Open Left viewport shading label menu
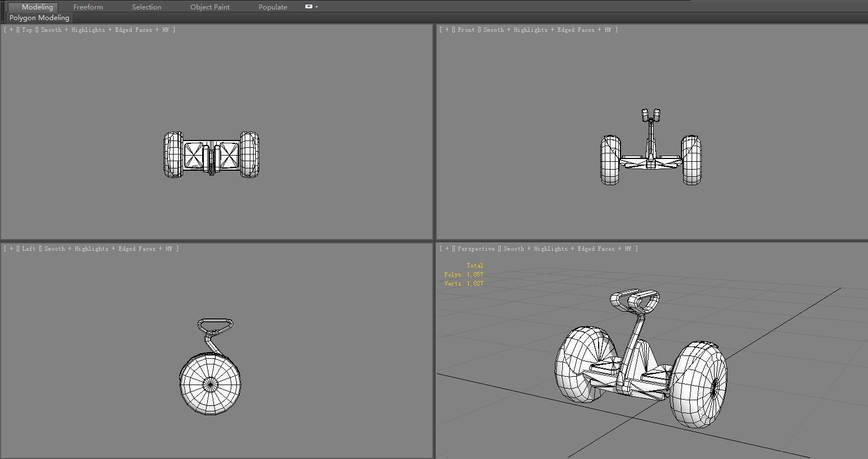Image resolution: width=868 pixels, height=459 pixels. coord(108,249)
